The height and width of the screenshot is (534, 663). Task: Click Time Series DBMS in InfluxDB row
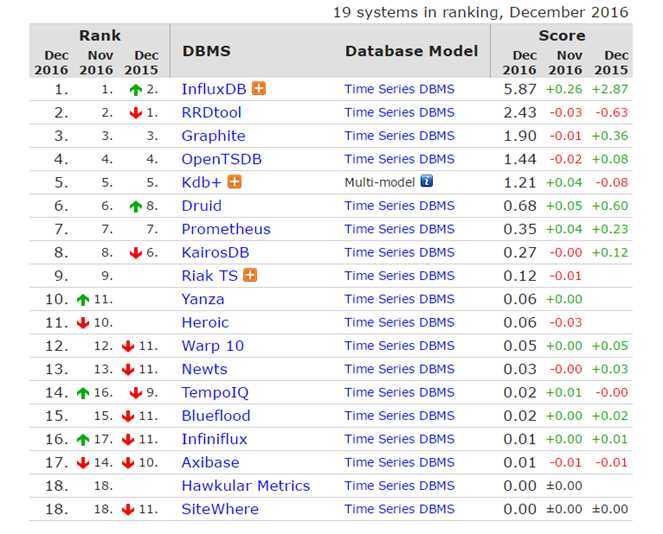click(400, 89)
